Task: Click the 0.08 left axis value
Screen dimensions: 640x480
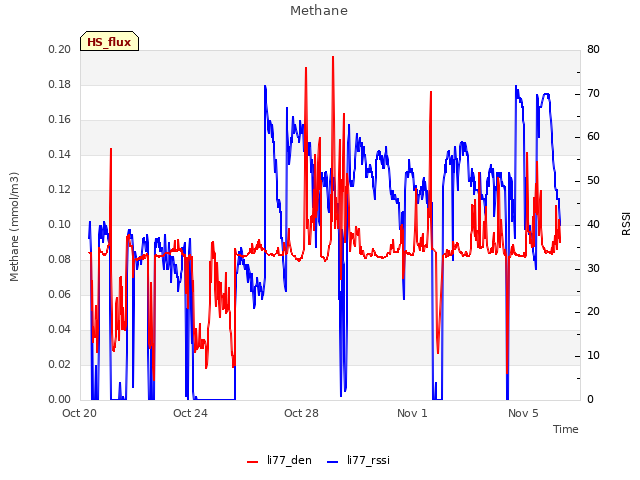Action: [x=59, y=260]
